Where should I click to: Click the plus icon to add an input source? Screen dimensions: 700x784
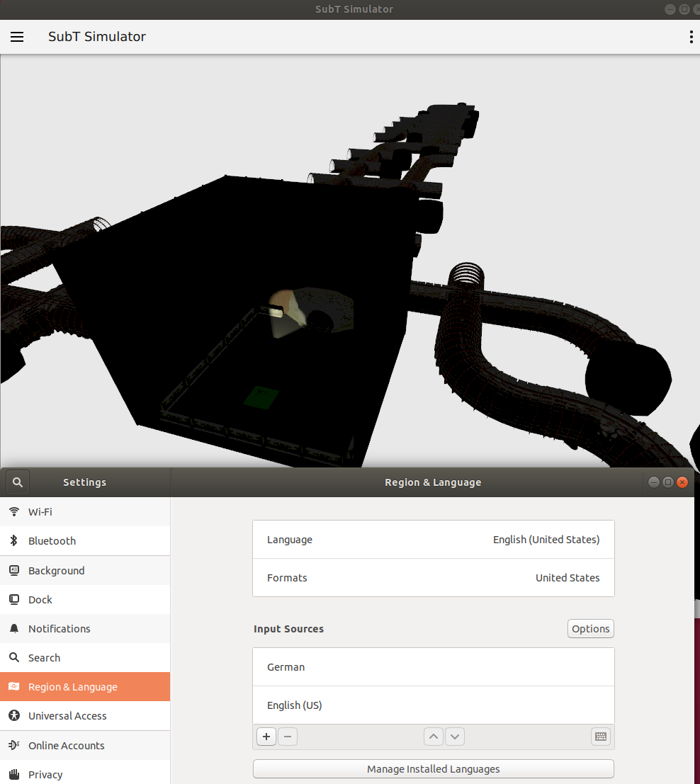[266, 737]
